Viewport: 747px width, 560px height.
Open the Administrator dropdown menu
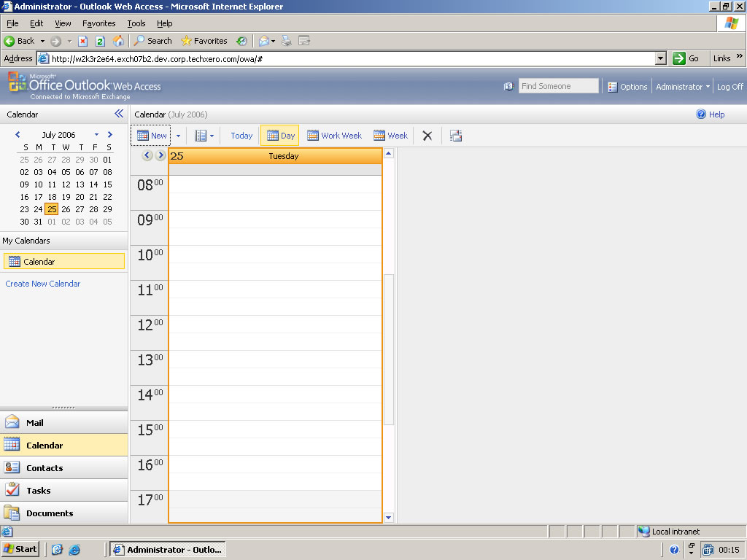[683, 87]
